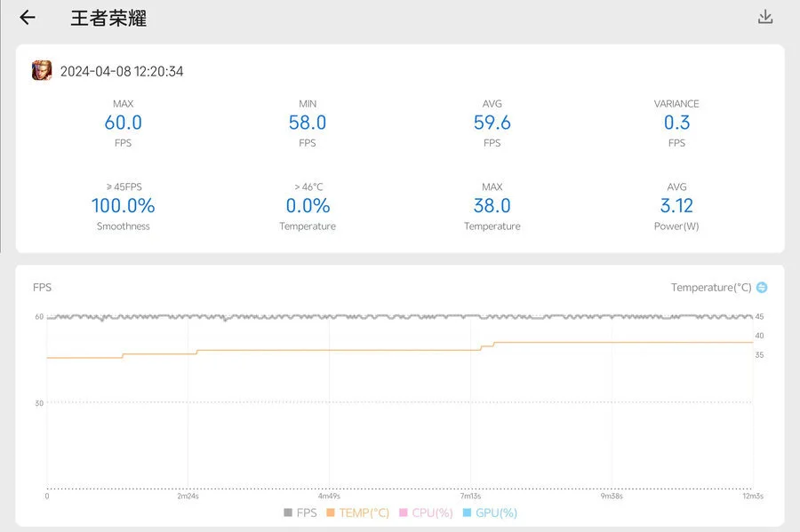Go back using the top-left arrow
This screenshot has width=800, height=532.
point(28,18)
